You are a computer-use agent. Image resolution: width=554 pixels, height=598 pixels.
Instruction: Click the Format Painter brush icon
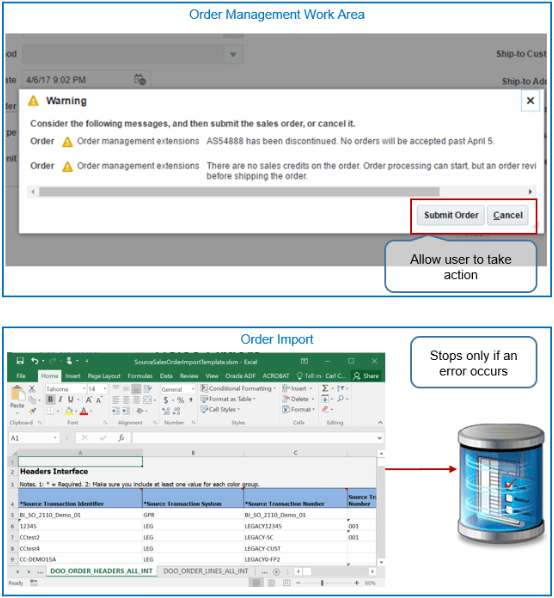[32, 411]
